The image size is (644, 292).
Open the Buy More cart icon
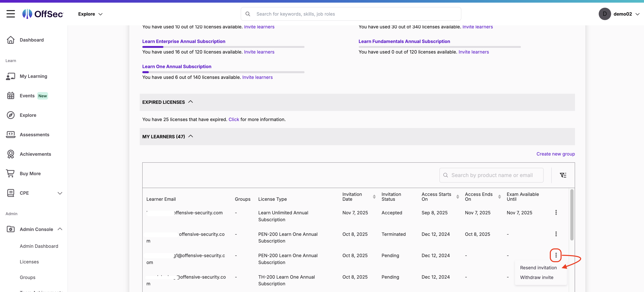click(x=11, y=173)
